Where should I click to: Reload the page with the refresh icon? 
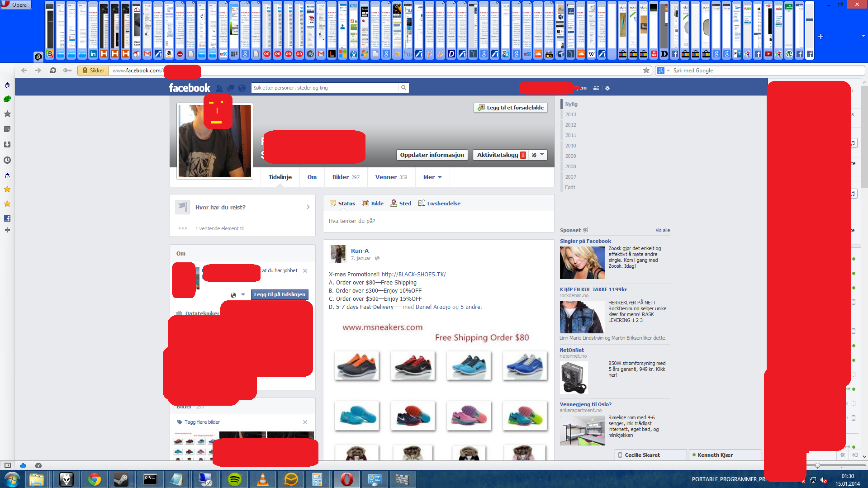tap(53, 70)
